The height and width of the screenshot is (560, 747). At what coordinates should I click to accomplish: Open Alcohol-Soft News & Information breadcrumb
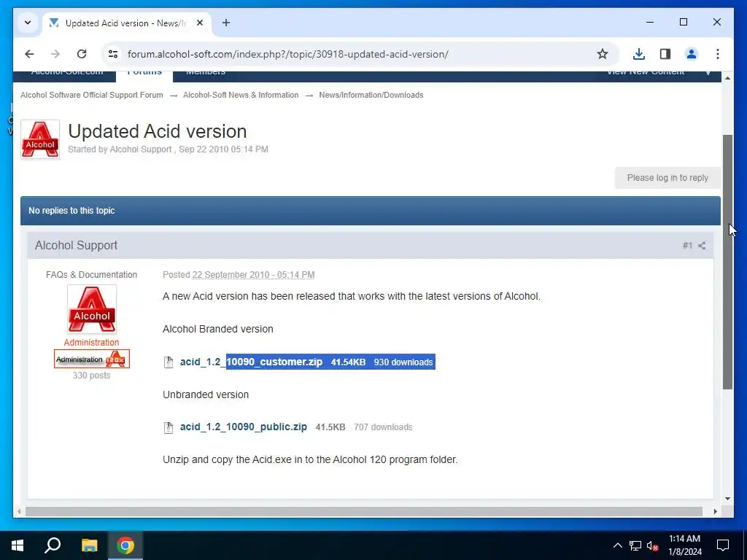point(241,95)
